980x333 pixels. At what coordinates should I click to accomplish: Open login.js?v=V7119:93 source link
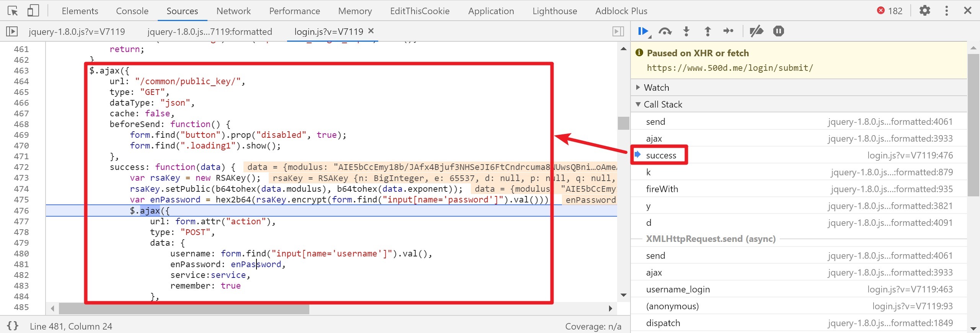(x=913, y=306)
